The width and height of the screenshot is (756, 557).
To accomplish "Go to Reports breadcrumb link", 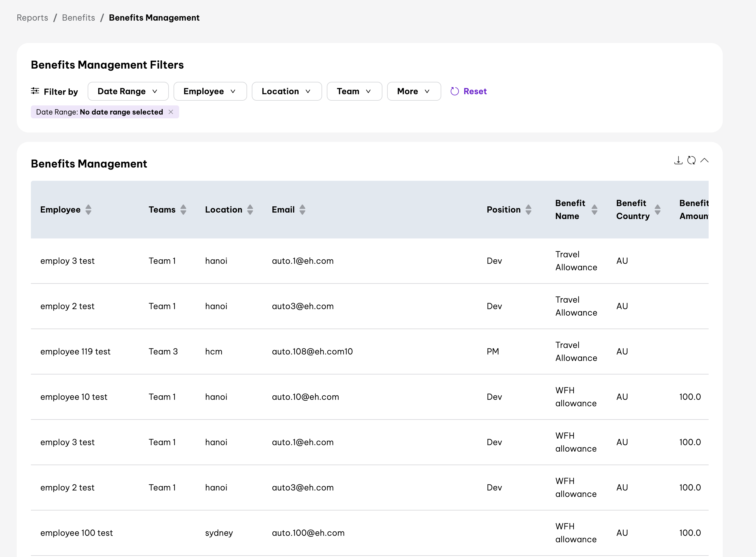I will [32, 18].
